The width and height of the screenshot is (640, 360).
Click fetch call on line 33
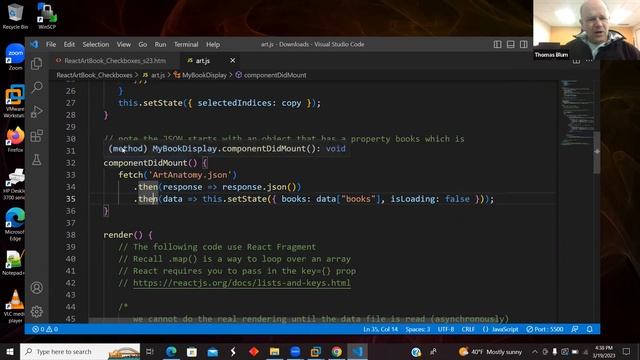(x=131, y=175)
